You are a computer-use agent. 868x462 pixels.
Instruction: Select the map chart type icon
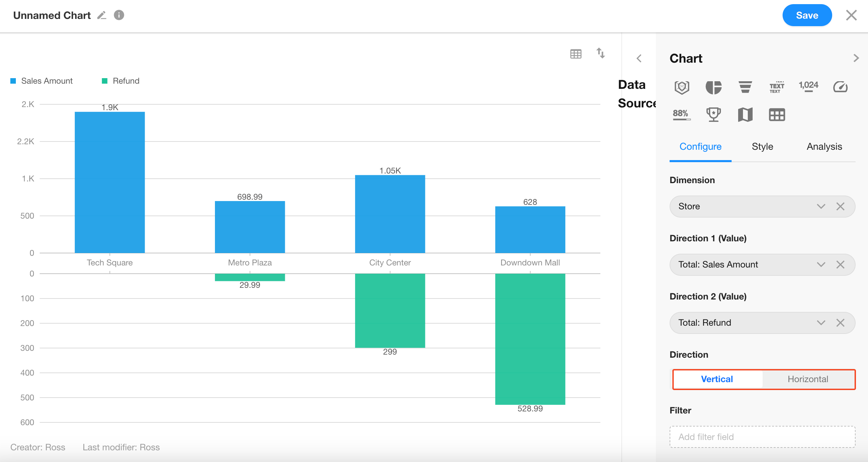(x=745, y=114)
